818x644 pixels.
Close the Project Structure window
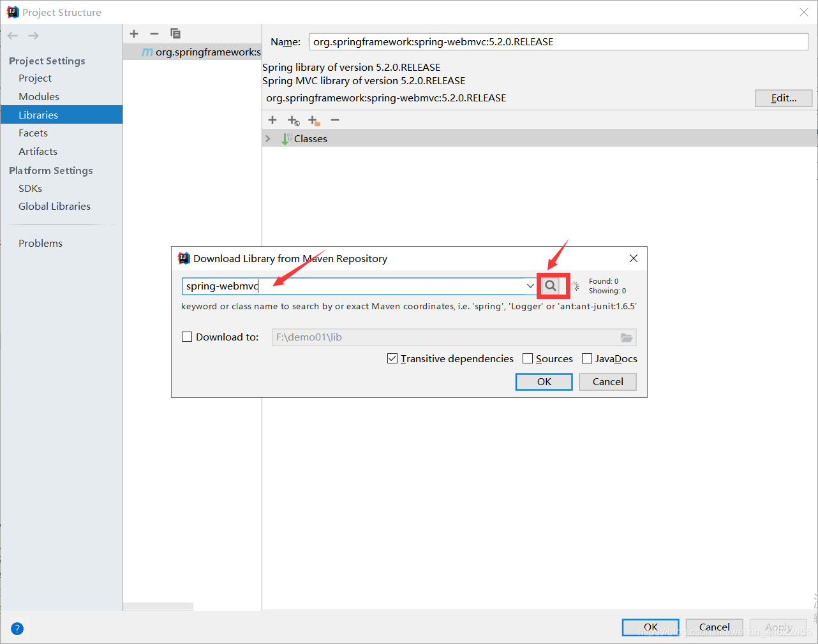point(804,12)
